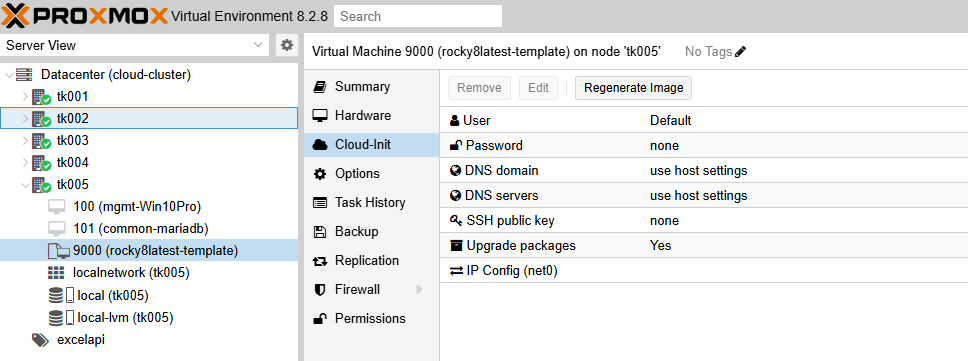
Task: Click the Task History list icon
Action: click(x=320, y=203)
